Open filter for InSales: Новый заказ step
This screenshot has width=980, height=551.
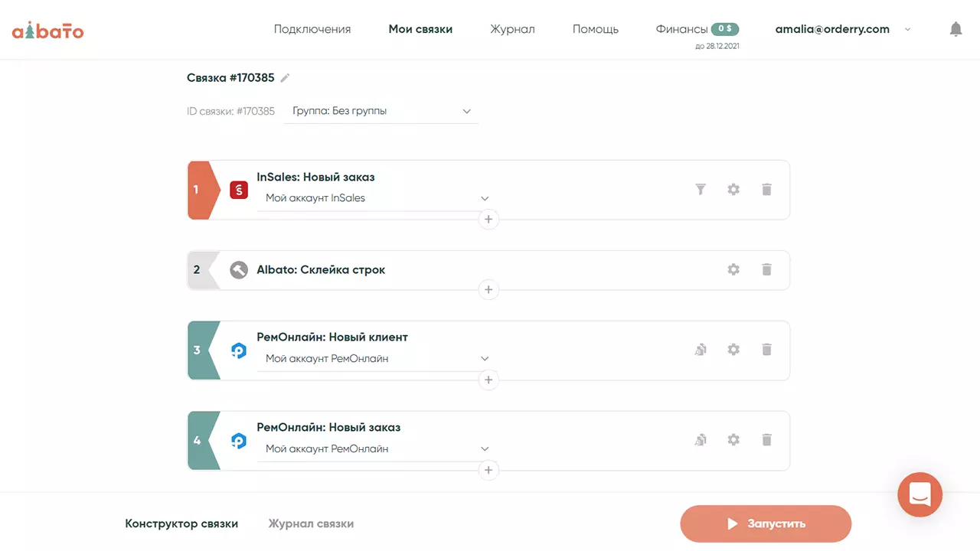coord(701,189)
